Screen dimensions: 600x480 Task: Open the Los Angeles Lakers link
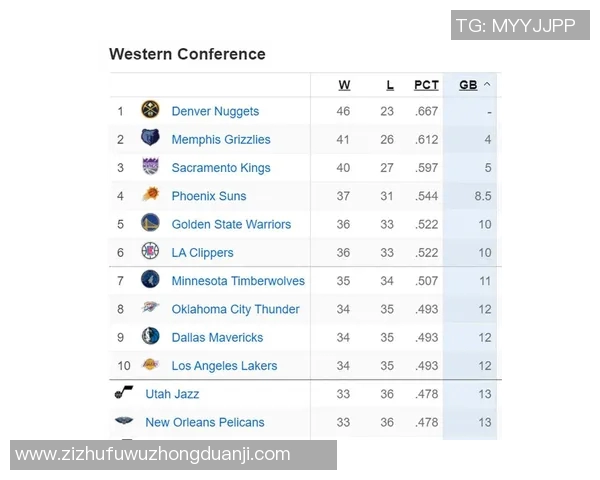pyautogui.click(x=224, y=366)
